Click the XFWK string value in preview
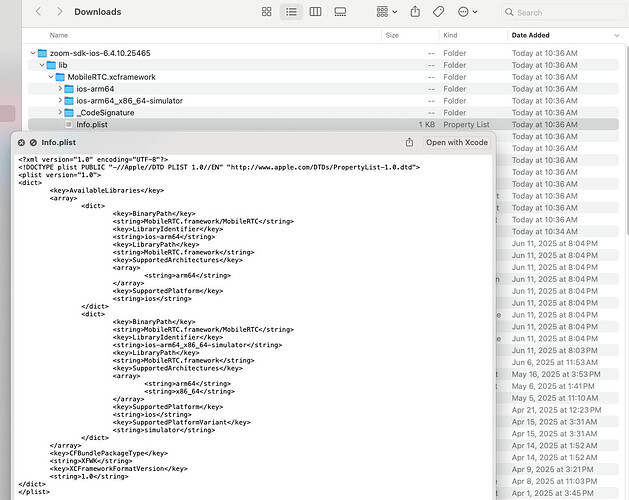 click(x=91, y=461)
